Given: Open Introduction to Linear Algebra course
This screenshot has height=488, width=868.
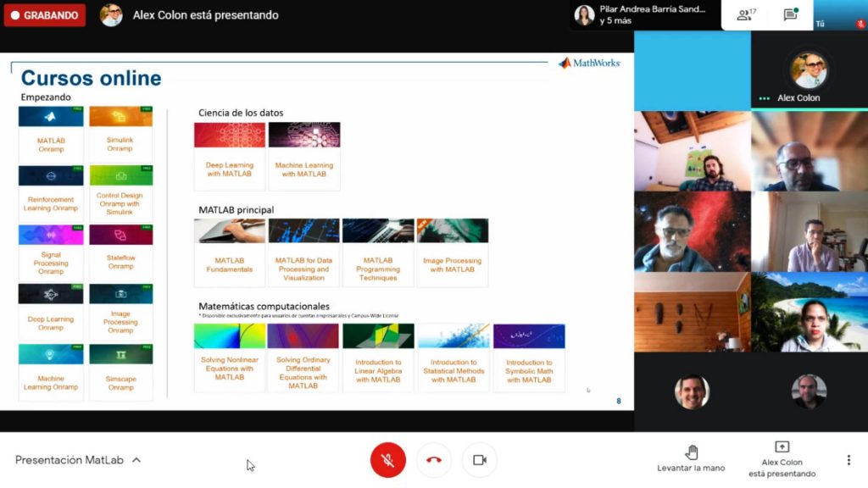Looking at the screenshot, I should (378, 357).
